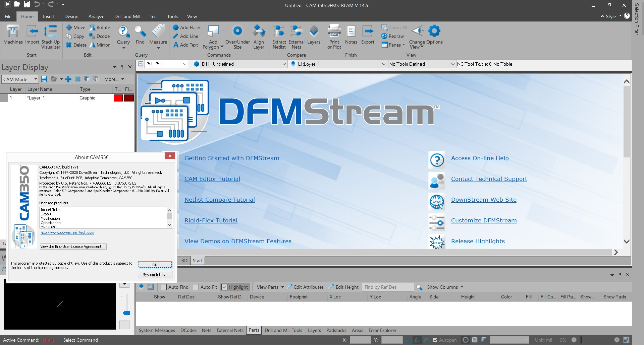Image resolution: width=644 pixels, height=345 pixels.
Task: Add a new layer with the plus icon
Action: 68,79
